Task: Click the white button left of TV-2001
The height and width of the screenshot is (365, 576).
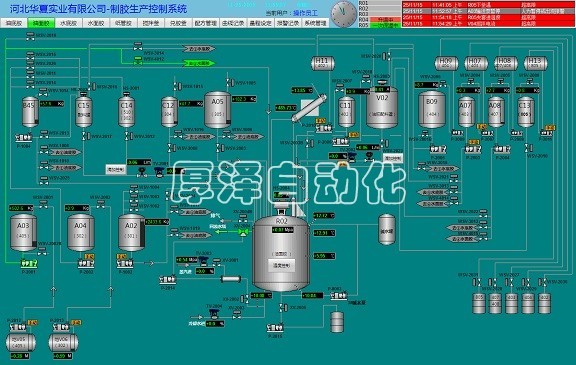Action: click(116, 169)
